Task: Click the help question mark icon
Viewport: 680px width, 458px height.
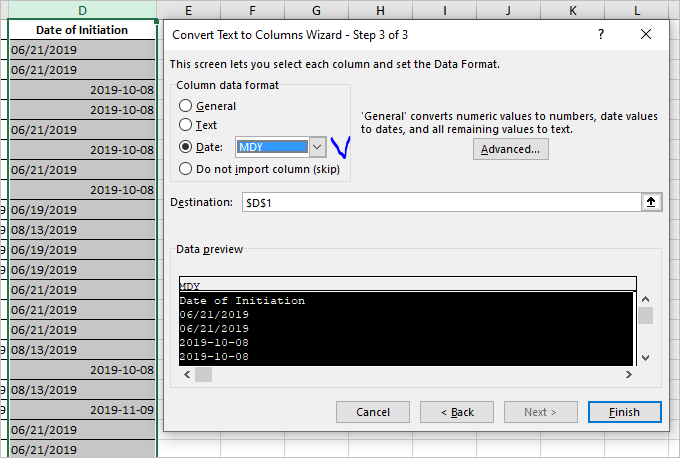Action: [601, 34]
